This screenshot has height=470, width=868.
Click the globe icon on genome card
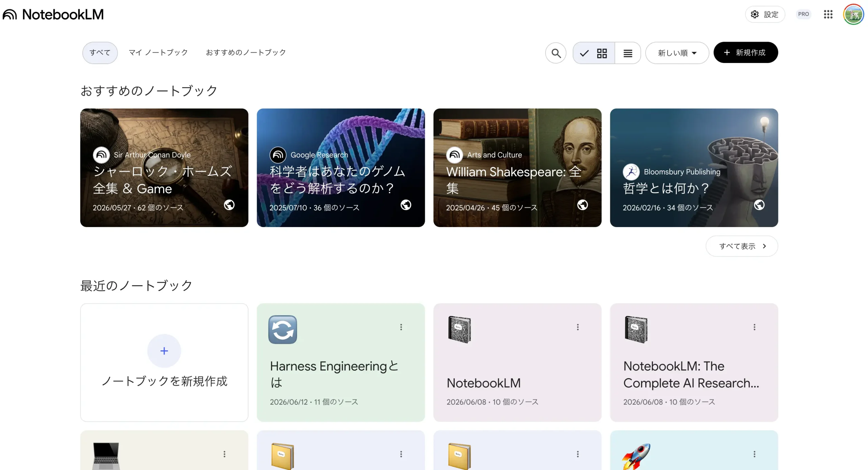tap(406, 205)
